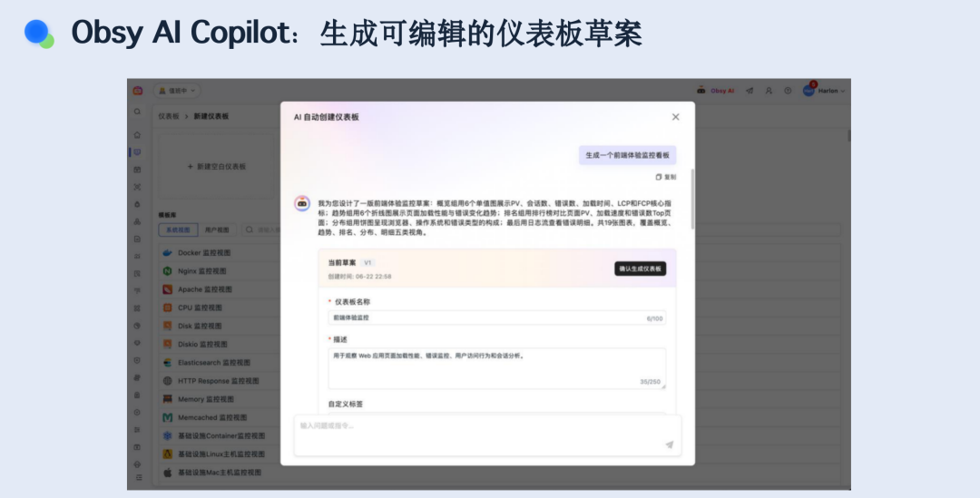Go to the home icon in sidebar
Screen dimensions: 980x498
pos(138,135)
